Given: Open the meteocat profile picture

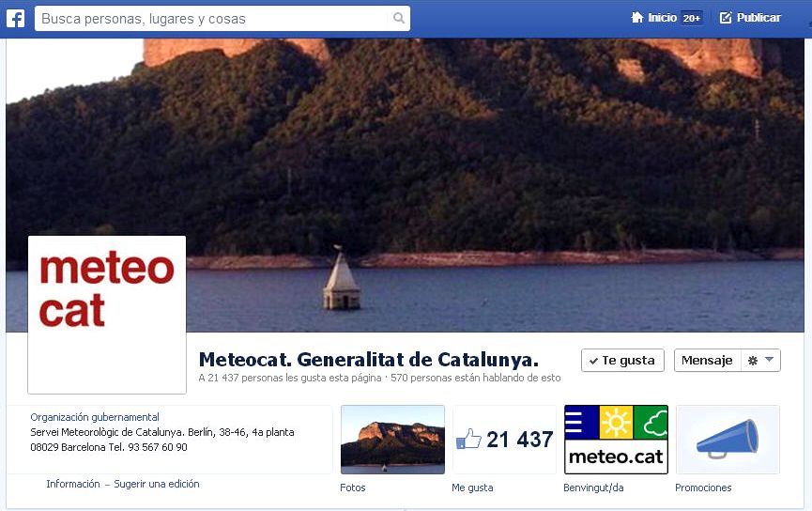Looking at the screenshot, I should 107,315.
